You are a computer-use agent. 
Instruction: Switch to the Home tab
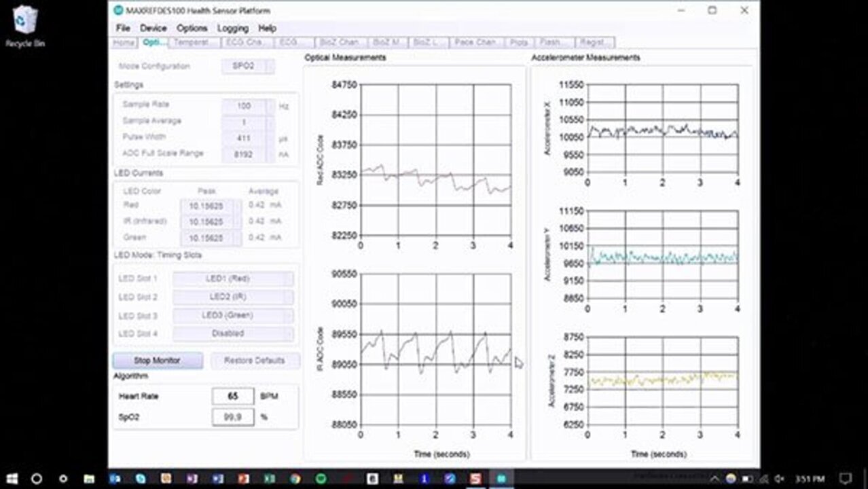(124, 42)
